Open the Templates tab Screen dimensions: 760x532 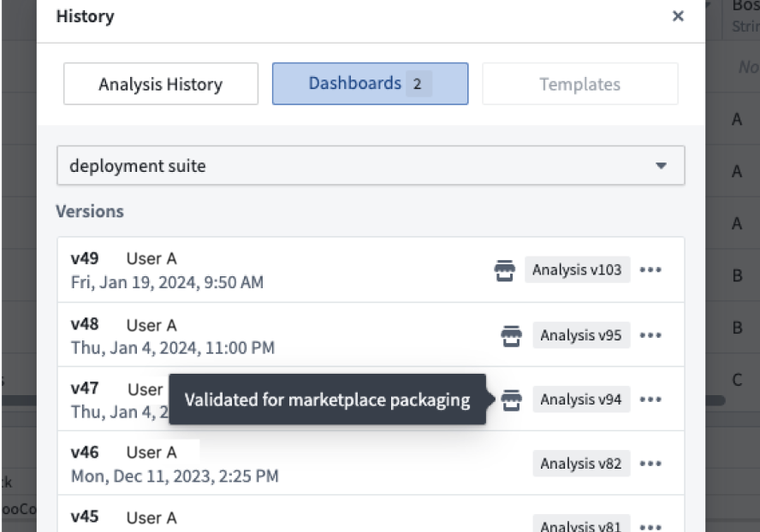pos(580,84)
